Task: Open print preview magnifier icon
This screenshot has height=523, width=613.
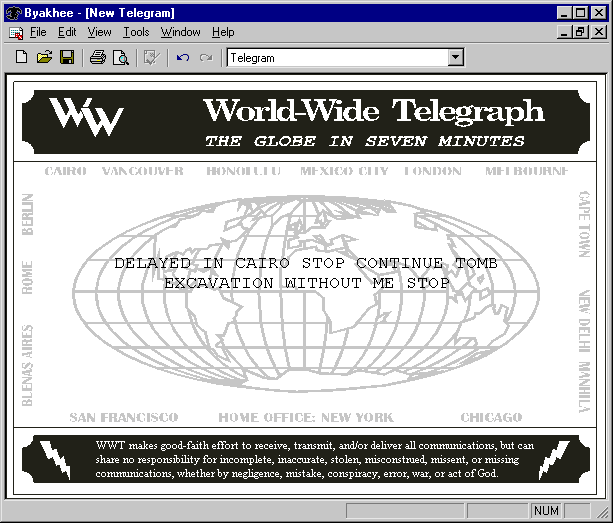Action: click(121, 57)
